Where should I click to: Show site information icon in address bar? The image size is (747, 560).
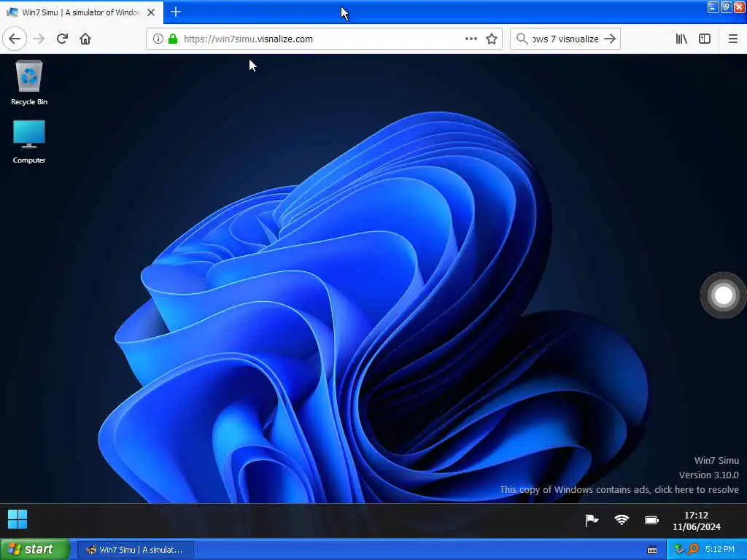point(158,39)
